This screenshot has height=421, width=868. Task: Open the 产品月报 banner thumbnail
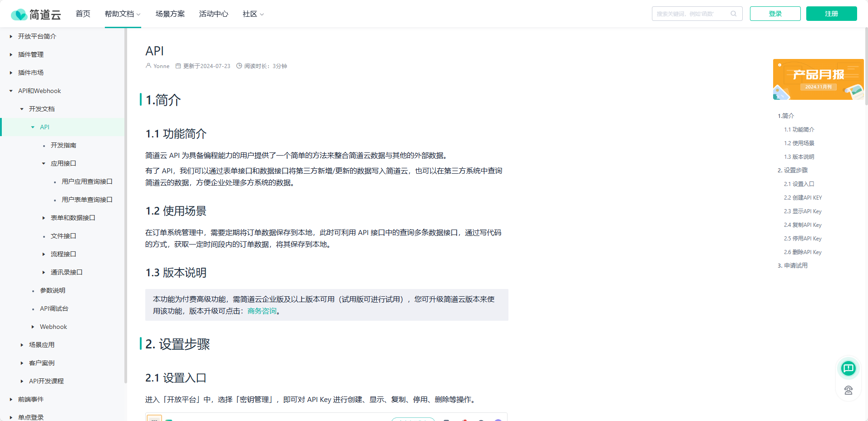818,79
